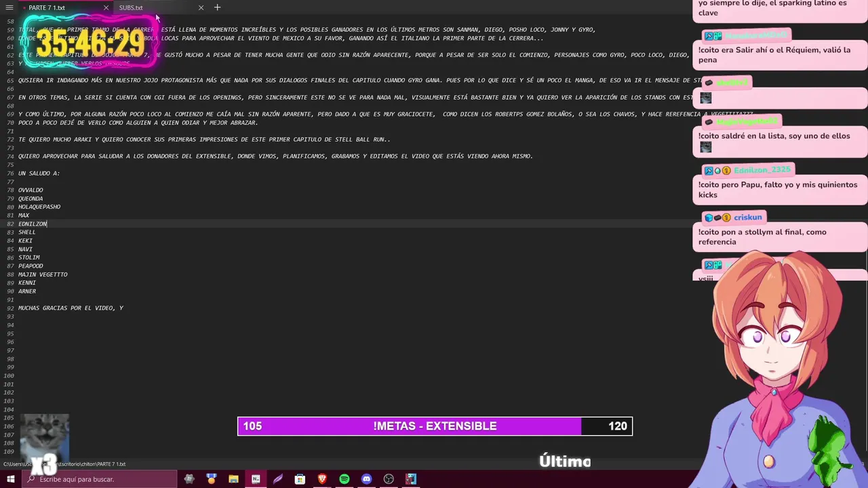Place cursor on line KENNI

27,283
